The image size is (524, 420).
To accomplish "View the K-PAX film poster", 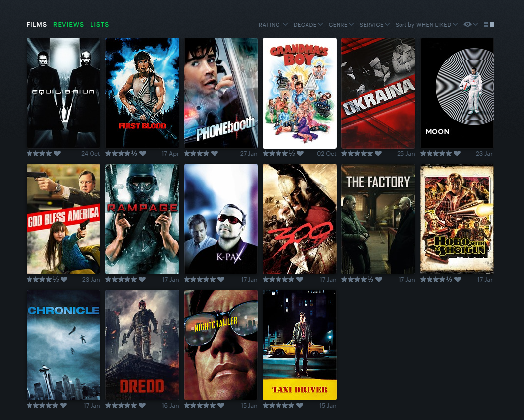I will (x=221, y=219).
